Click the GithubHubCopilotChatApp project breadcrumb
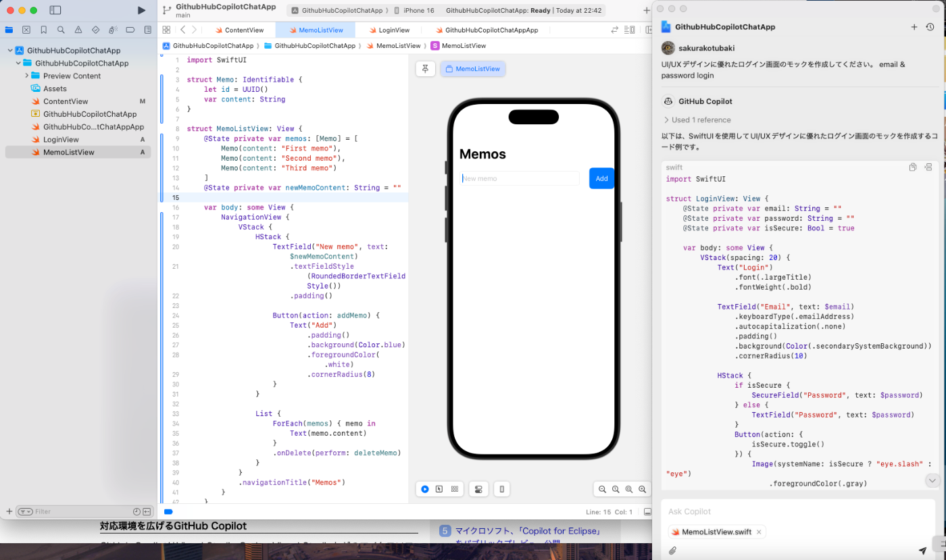The image size is (946, 560). point(208,46)
